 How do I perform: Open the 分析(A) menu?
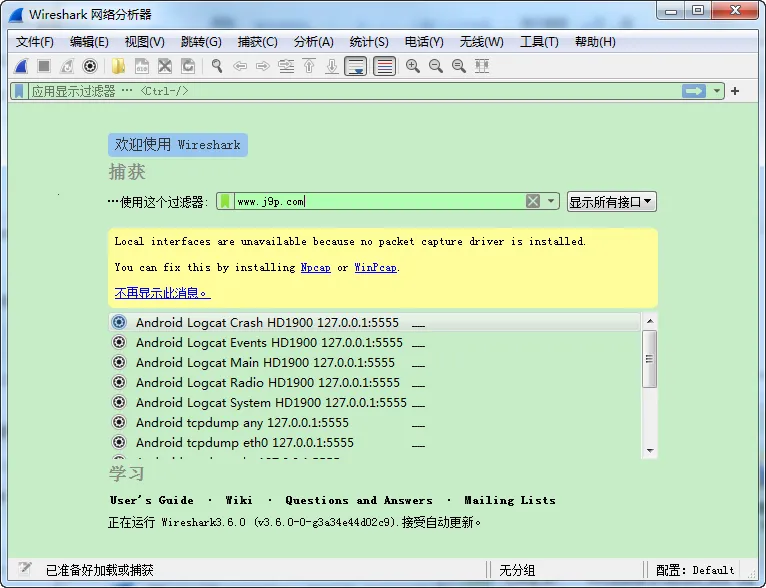pos(314,42)
